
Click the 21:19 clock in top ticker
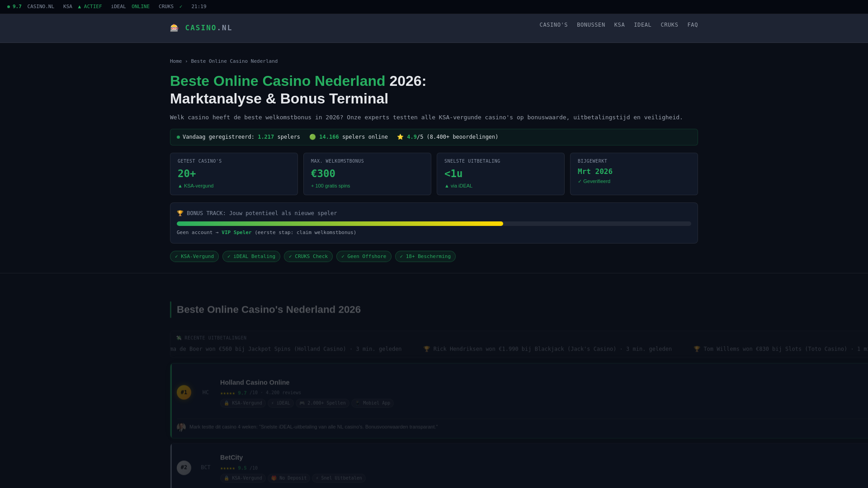coord(199,7)
